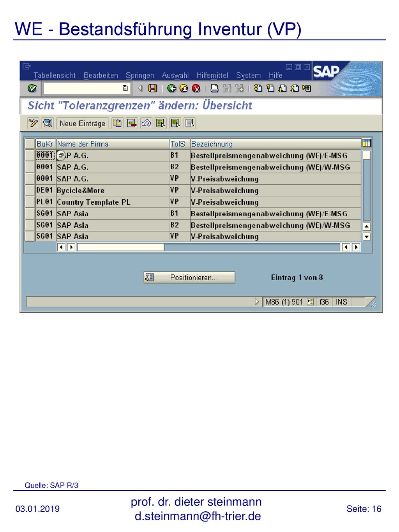Click the table's vertical scroll down arrow

[x=367, y=236]
